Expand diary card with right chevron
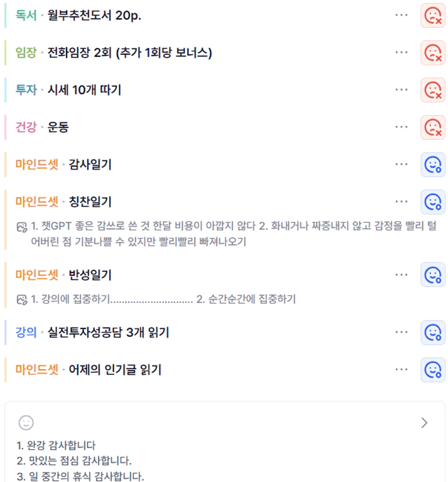This screenshot has height=482, width=448. pos(424,423)
